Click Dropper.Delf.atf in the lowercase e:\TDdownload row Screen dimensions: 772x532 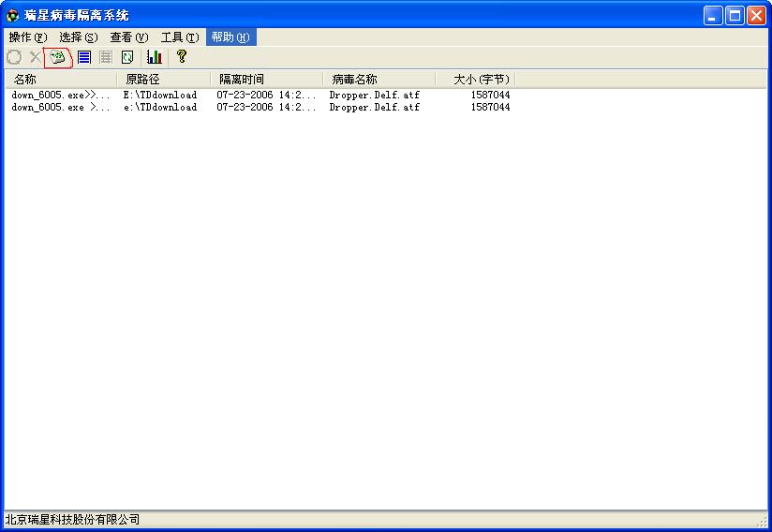click(x=374, y=108)
